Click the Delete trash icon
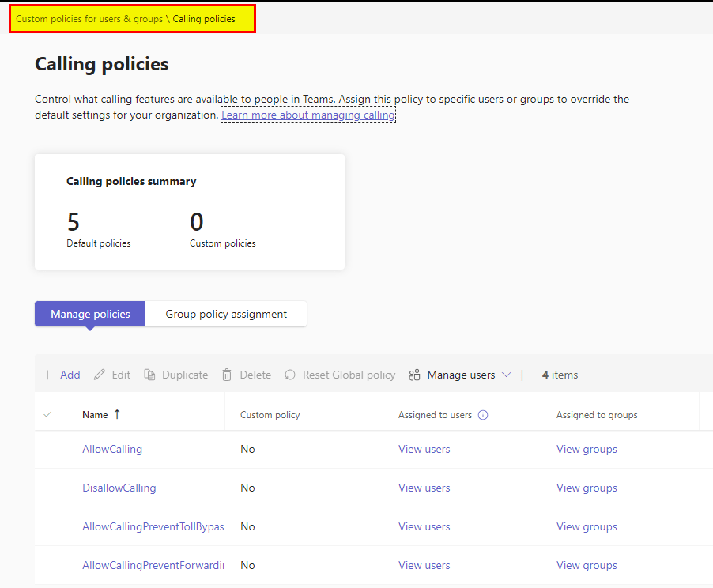Screen dimensions: 713x588 pyautogui.click(x=227, y=375)
